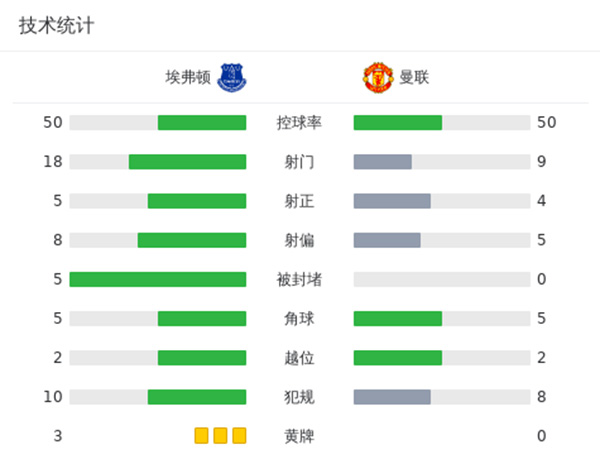
Task: Click Manchester United's 犯规 count of 8
Action: coord(541,397)
